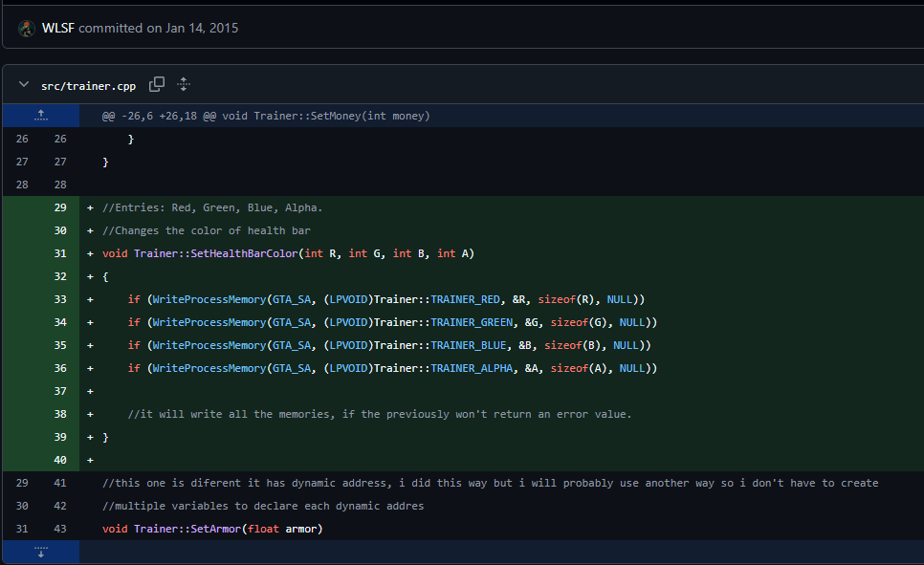Open the WLSF author profile link

pos(57,29)
